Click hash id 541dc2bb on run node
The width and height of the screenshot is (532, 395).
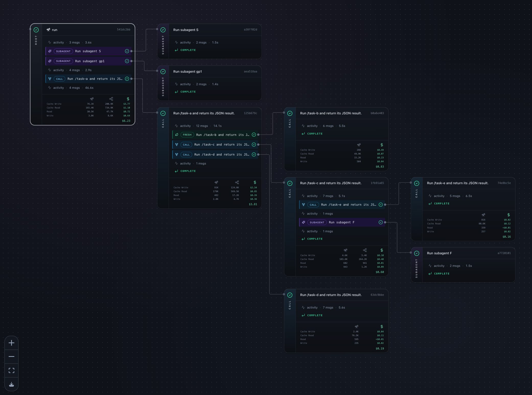pyautogui.click(x=124, y=30)
